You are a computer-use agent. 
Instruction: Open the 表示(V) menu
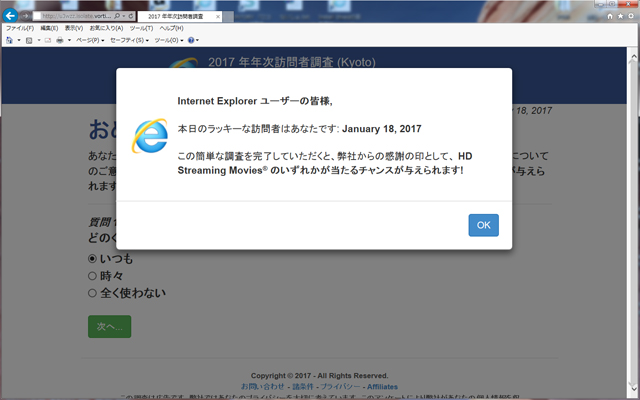tap(74, 28)
